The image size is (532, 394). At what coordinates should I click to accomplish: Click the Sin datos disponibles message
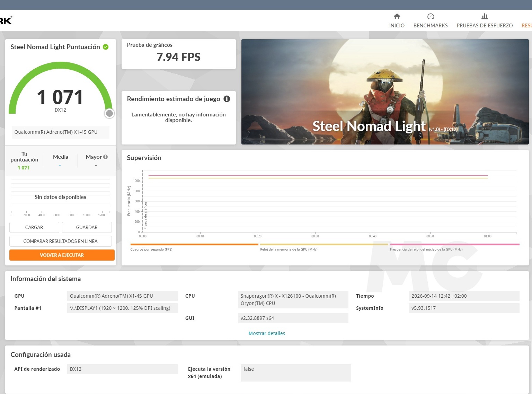(x=60, y=197)
